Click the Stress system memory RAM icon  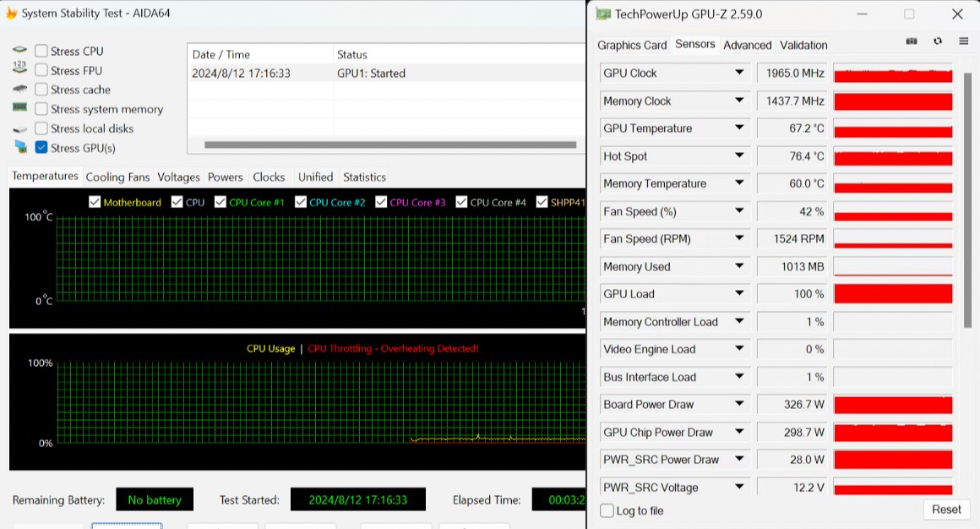(20, 107)
